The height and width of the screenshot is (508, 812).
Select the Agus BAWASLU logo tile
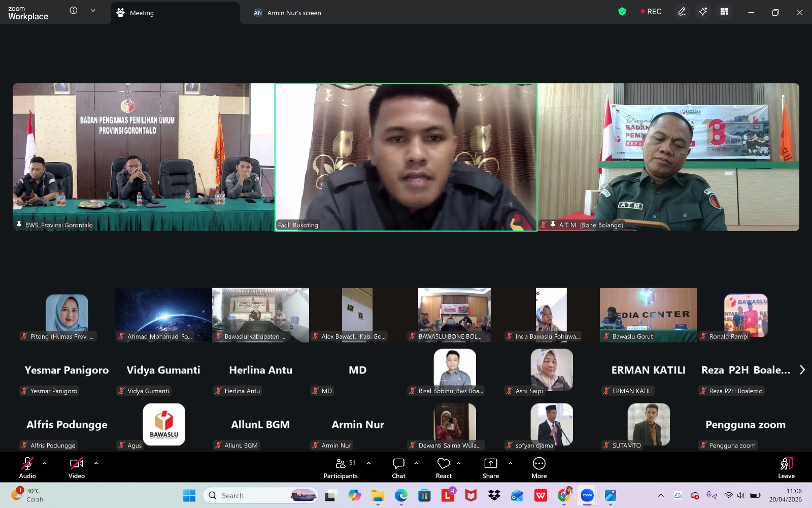(163, 424)
